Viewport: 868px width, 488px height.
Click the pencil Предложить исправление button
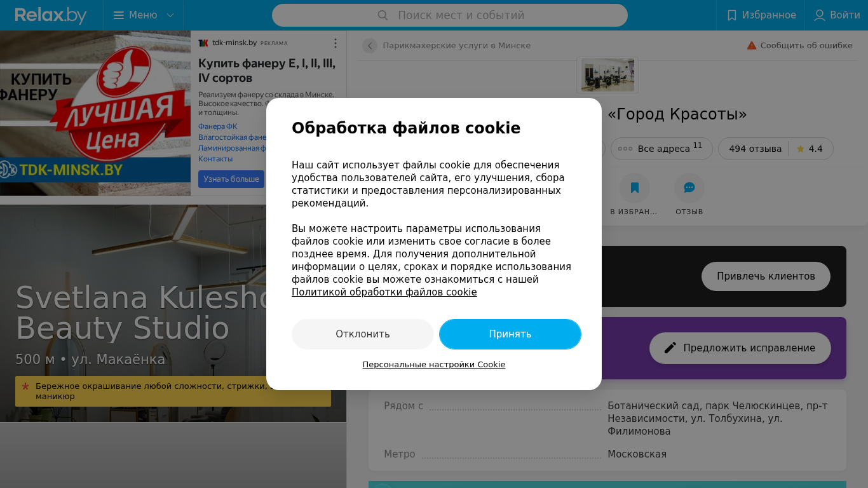click(x=740, y=348)
